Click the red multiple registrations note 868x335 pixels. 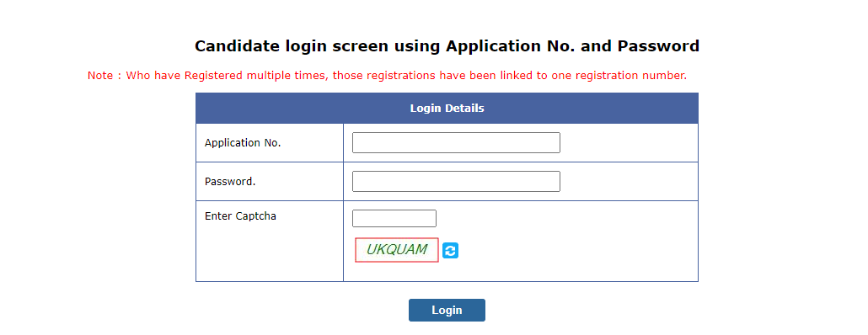pos(387,76)
